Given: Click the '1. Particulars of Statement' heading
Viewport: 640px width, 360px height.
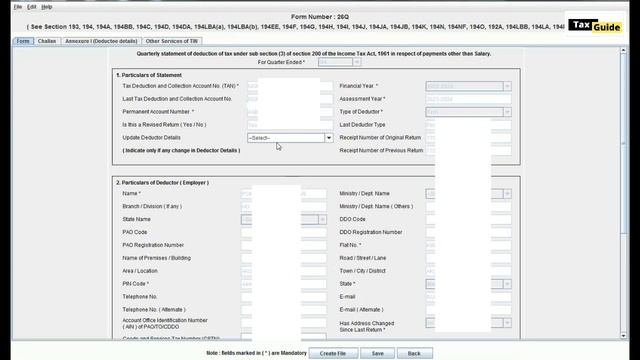Looking at the screenshot, I should click(149, 75).
